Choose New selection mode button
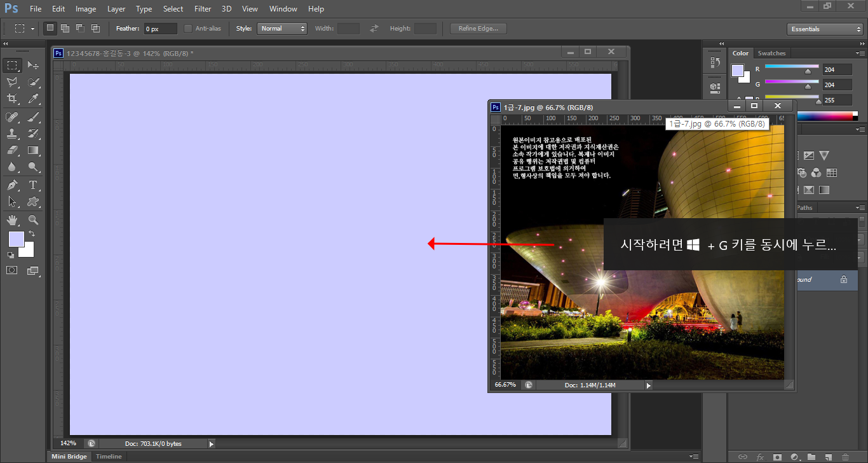This screenshot has width=868, height=463. click(x=50, y=28)
